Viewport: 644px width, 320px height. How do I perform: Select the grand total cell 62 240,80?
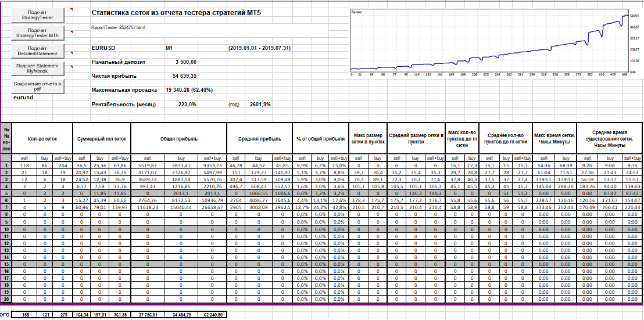pyautogui.click(x=212, y=315)
